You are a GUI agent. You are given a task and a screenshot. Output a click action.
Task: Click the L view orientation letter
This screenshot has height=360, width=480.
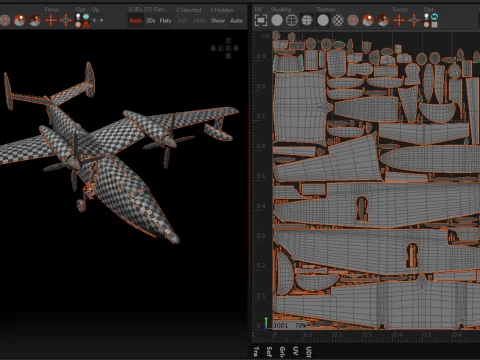[221, 48]
